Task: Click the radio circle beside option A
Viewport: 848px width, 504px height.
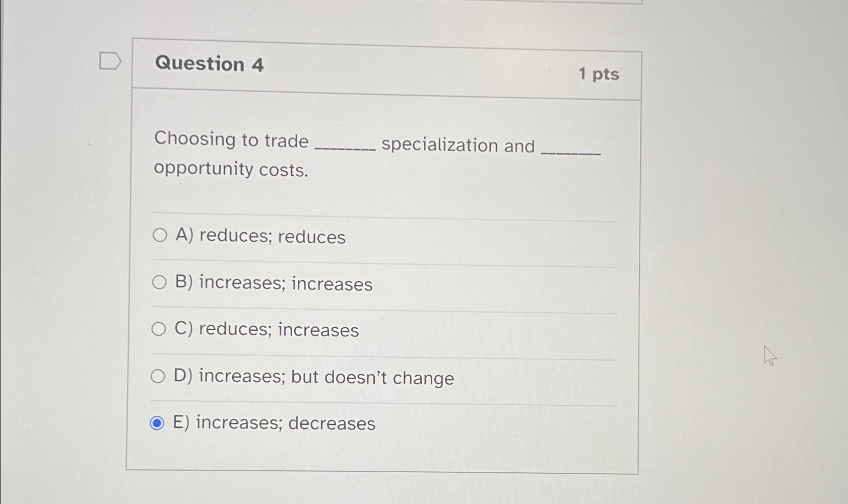Action: pyautogui.click(x=159, y=234)
